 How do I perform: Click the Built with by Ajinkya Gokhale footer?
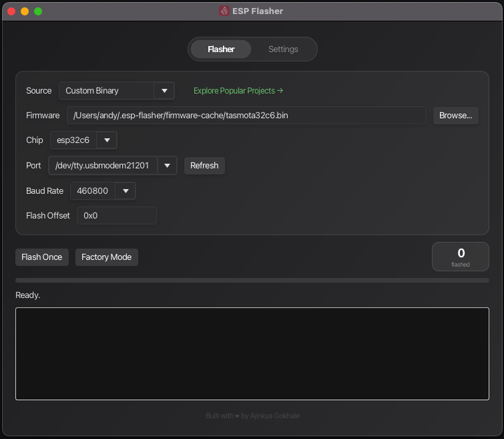[252, 416]
